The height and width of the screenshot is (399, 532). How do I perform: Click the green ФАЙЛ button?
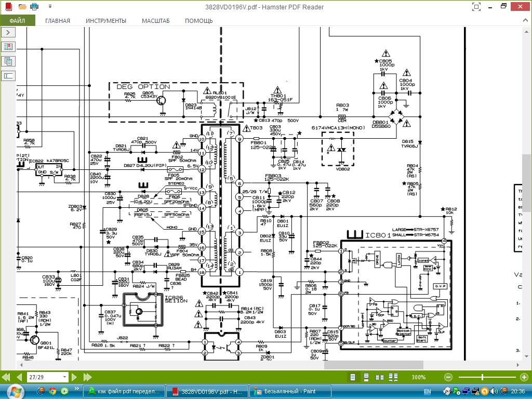tap(17, 21)
